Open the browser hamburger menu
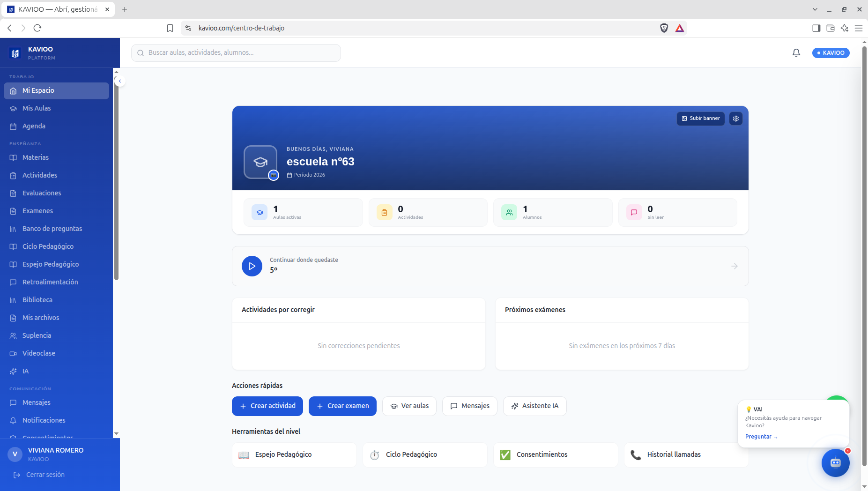This screenshot has height=491, width=868. tap(859, 28)
